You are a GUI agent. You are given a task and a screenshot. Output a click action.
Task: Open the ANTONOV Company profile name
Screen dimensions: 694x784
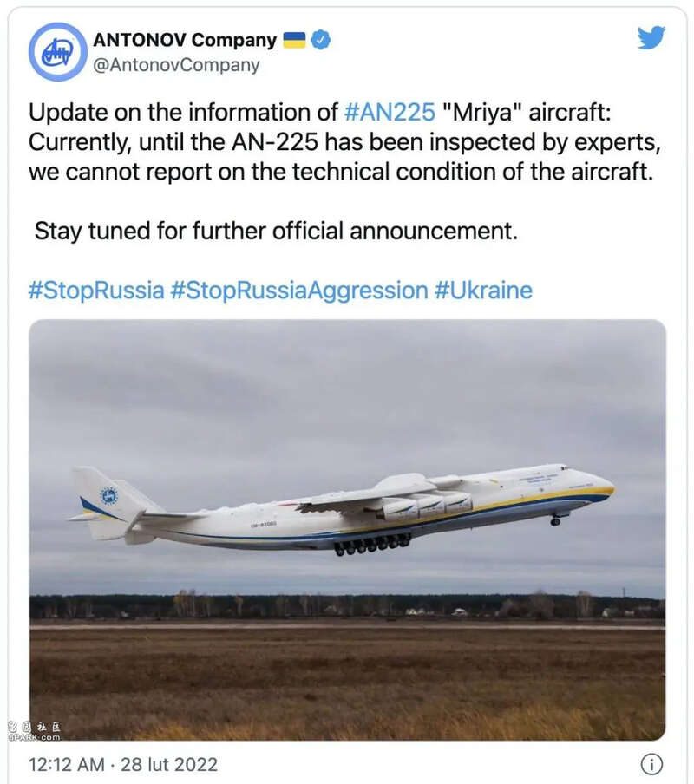coord(185,40)
